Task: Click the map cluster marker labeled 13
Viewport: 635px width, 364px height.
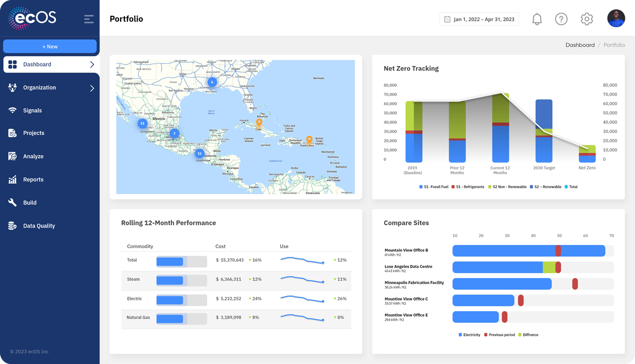Action: pyautogui.click(x=142, y=123)
